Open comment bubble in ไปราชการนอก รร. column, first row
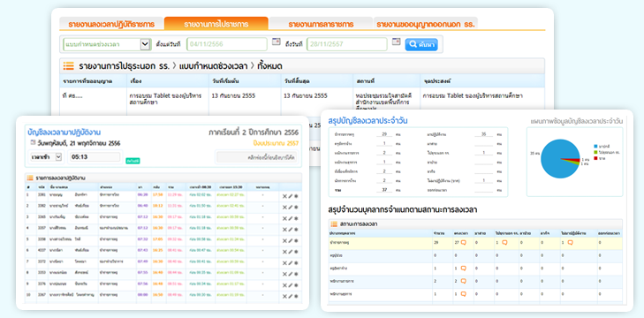 point(504,243)
